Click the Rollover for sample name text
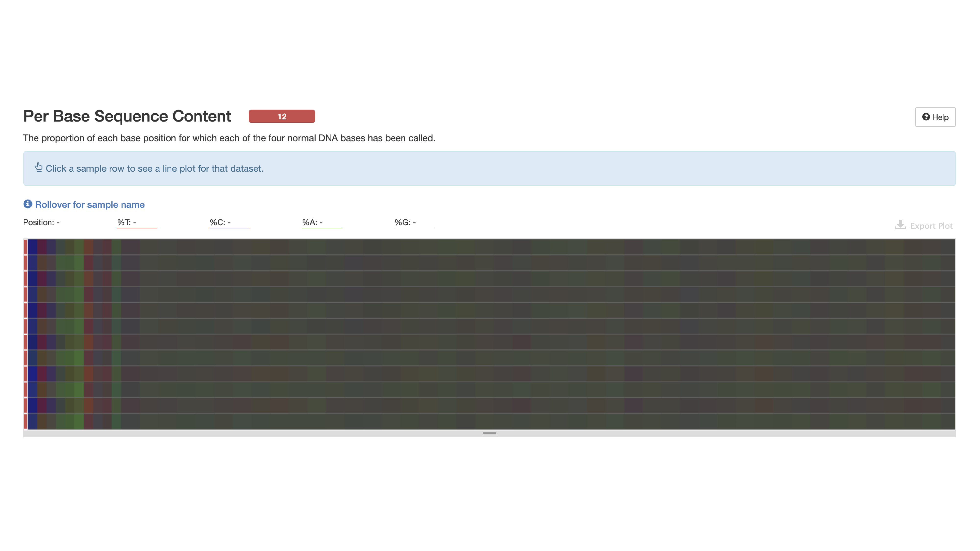The image size is (980, 551). point(90,204)
